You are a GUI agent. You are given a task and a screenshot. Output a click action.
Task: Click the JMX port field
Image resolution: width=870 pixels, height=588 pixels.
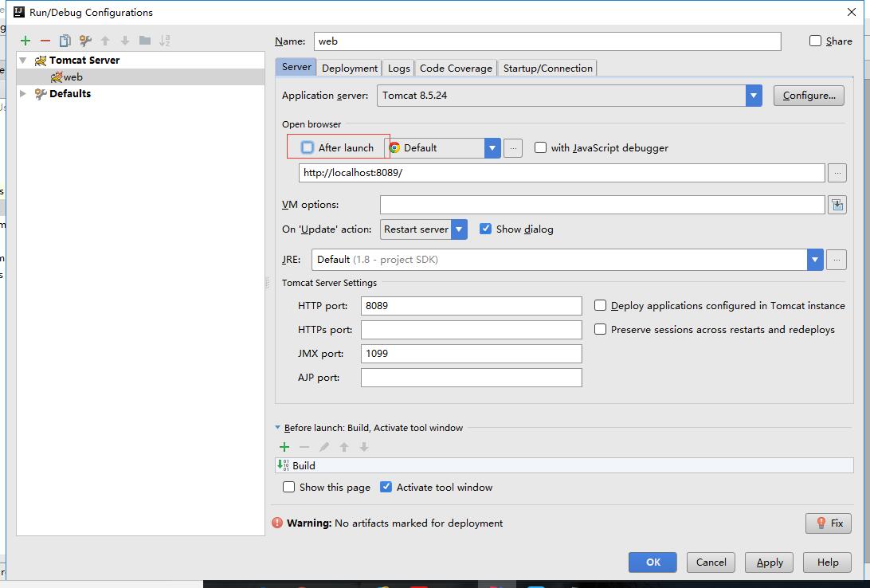pos(472,353)
